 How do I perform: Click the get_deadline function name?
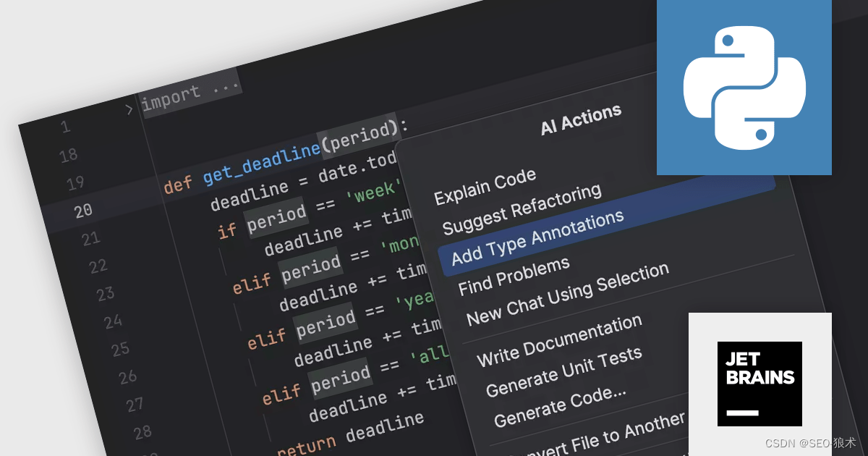pyautogui.click(x=261, y=162)
